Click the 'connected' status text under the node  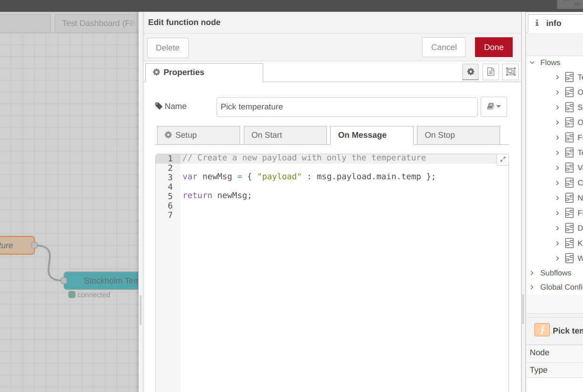[94, 295]
